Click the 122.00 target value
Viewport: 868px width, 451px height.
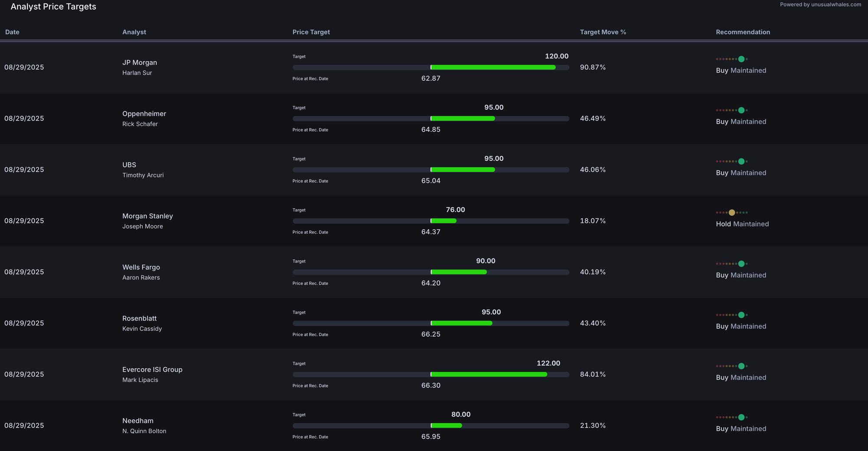[x=549, y=363]
